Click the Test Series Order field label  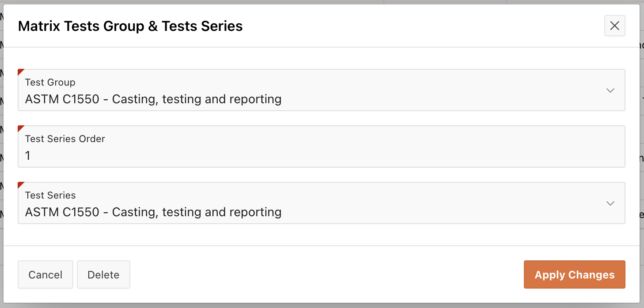click(65, 139)
